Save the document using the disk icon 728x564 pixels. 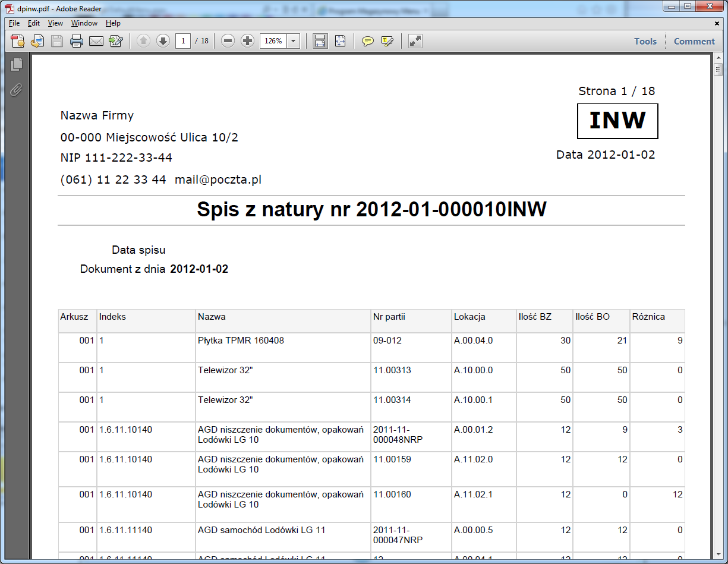click(x=56, y=41)
